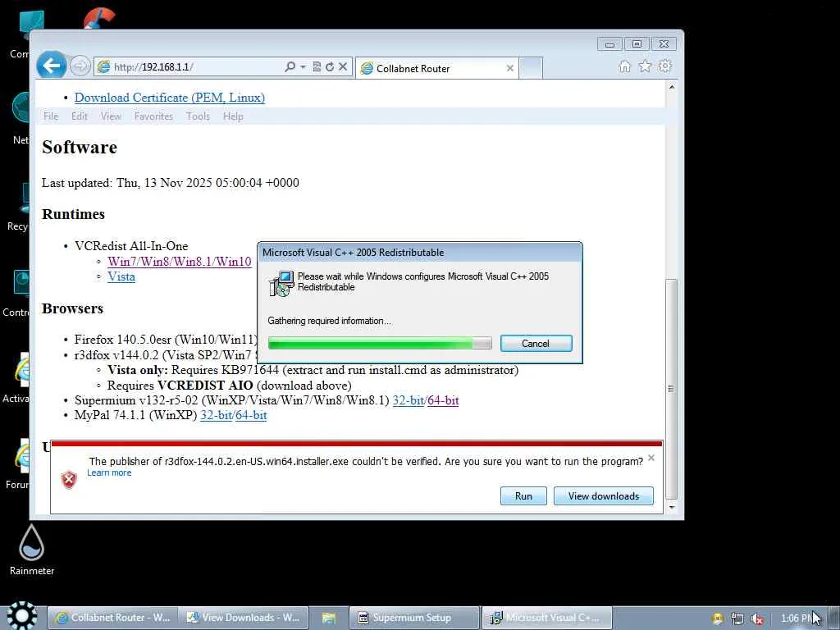Screen dimensions: 840x630
Task: Refresh the page with reload icon
Action: tap(330, 67)
